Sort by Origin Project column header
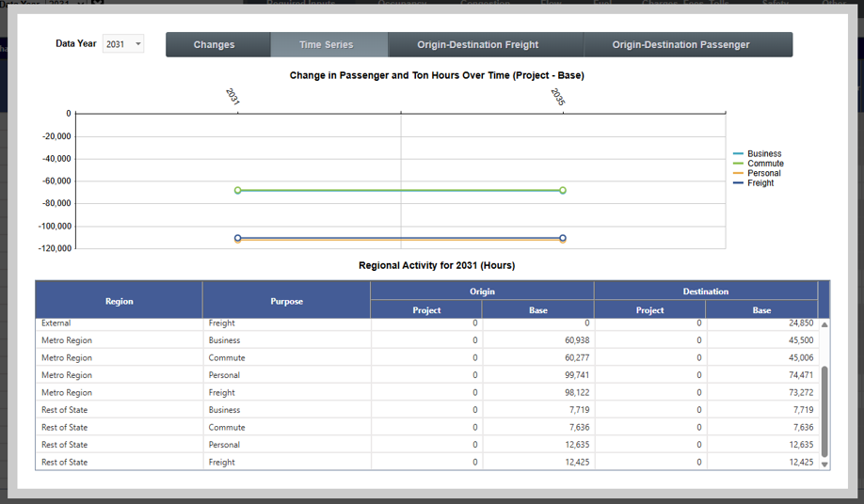The image size is (864, 504). point(426,309)
